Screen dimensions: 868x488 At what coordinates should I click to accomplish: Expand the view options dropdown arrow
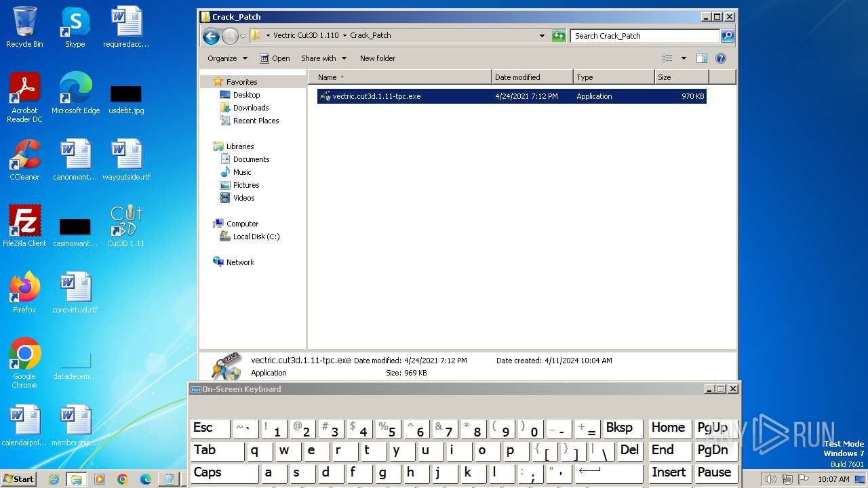coord(684,58)
